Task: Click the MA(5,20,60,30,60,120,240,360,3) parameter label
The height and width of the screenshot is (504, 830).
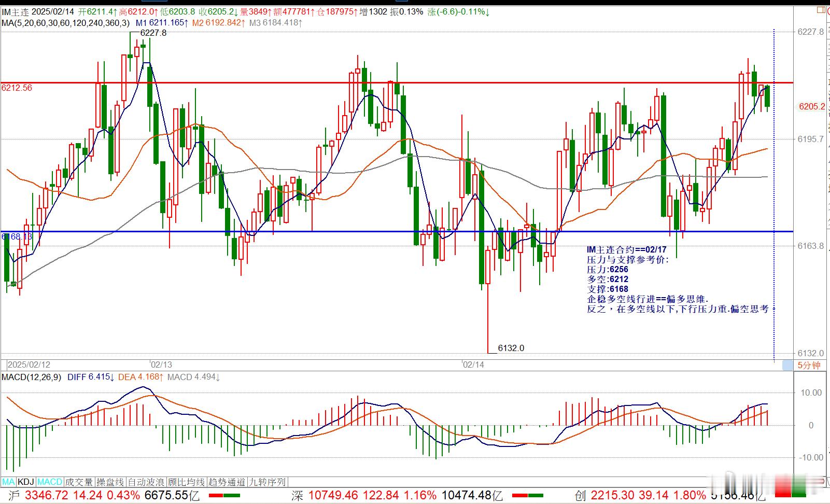Action: (x=66, y=23)
